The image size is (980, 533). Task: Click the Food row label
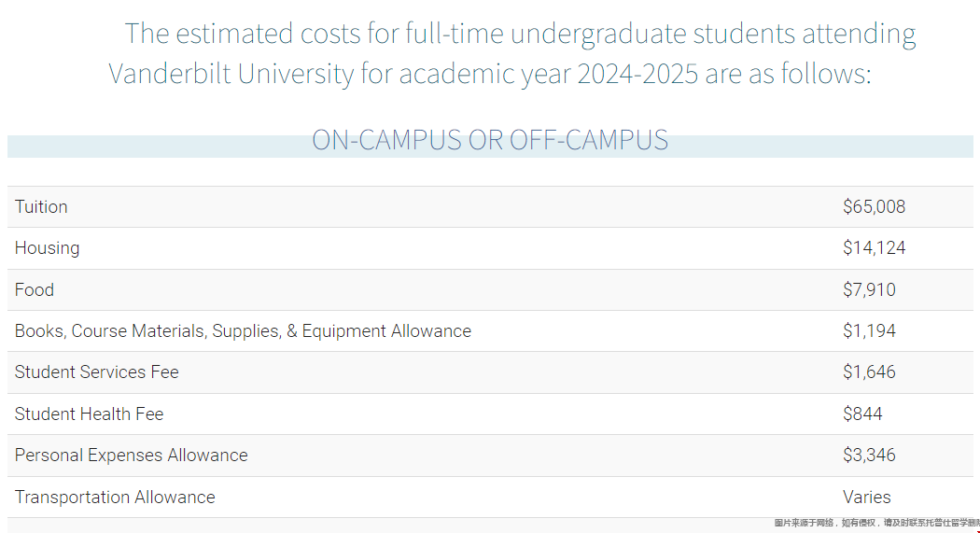point(35,290)
